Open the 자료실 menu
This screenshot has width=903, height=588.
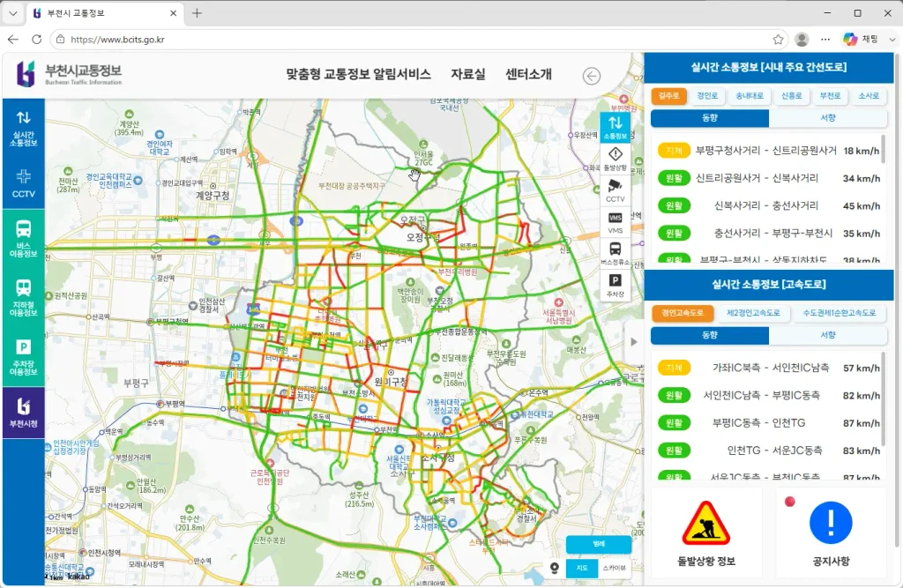pyautogui.click(x=468, y=74)
